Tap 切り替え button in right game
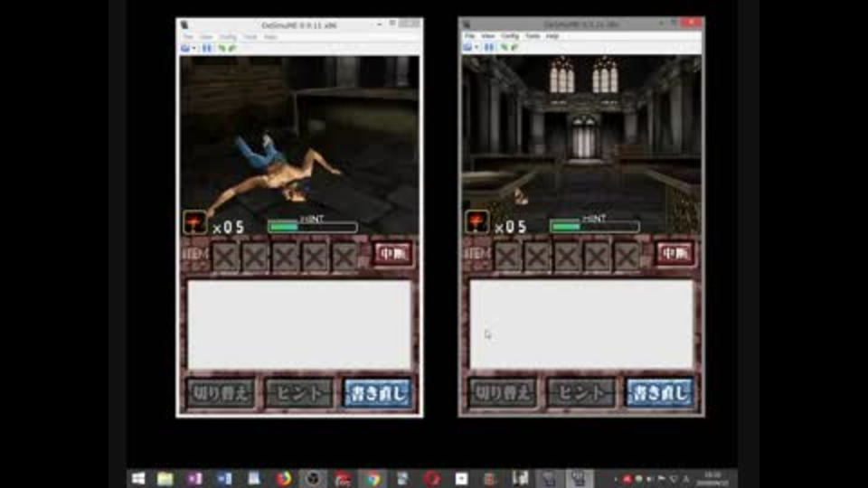The height and width of the screenshot is (488, 868). [x=503, y=393]
